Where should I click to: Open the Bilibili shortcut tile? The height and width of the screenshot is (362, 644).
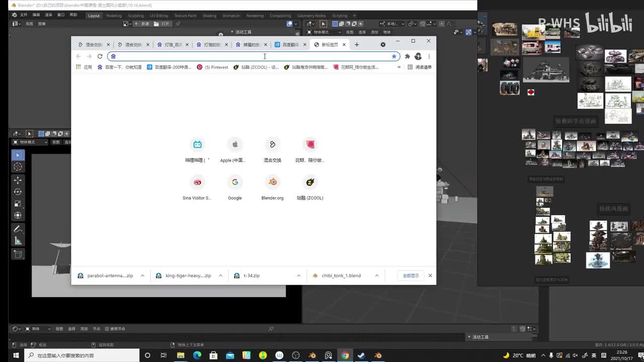(197, 150)
